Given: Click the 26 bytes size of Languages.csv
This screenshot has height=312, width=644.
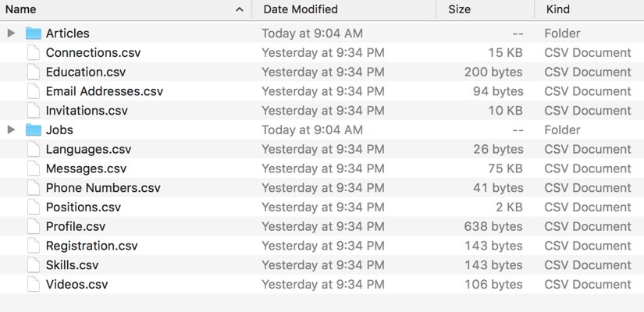Looking at the screenshot, I should 498,149.
